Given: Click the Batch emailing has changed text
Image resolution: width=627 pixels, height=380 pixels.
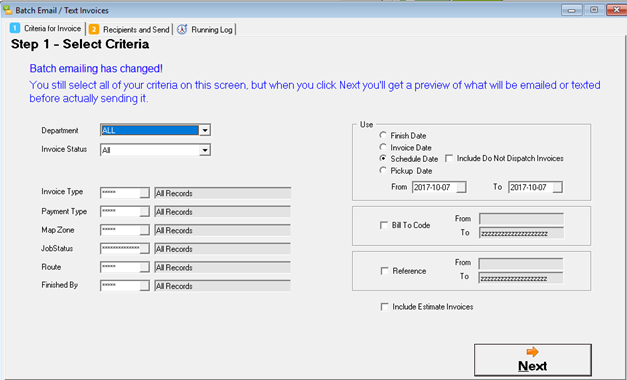Looking at the screenshot, I should [96, 69].
